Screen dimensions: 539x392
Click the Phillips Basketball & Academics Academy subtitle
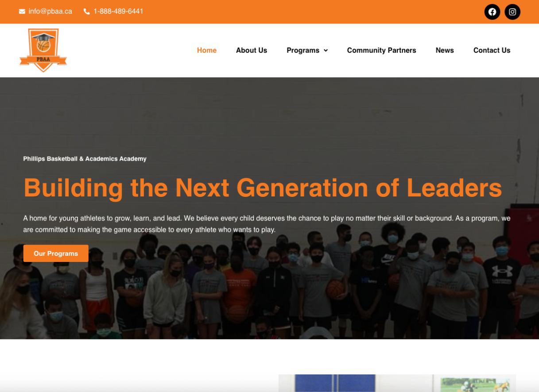pyautogui.click(x=85, y=159)
